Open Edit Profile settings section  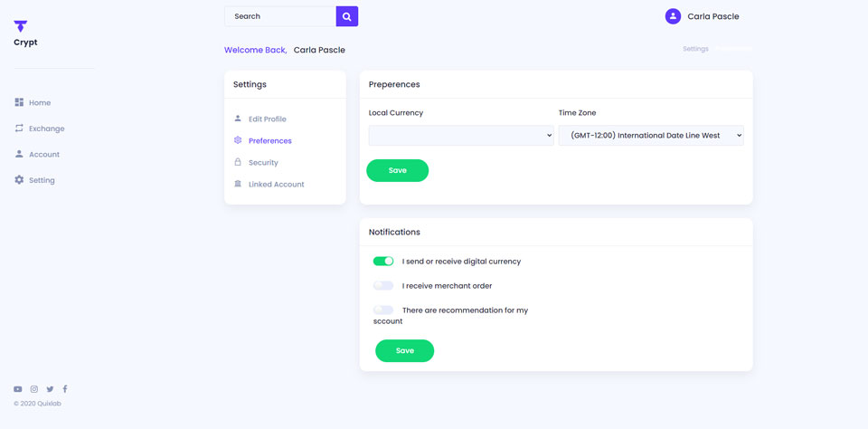pos(267,119)
